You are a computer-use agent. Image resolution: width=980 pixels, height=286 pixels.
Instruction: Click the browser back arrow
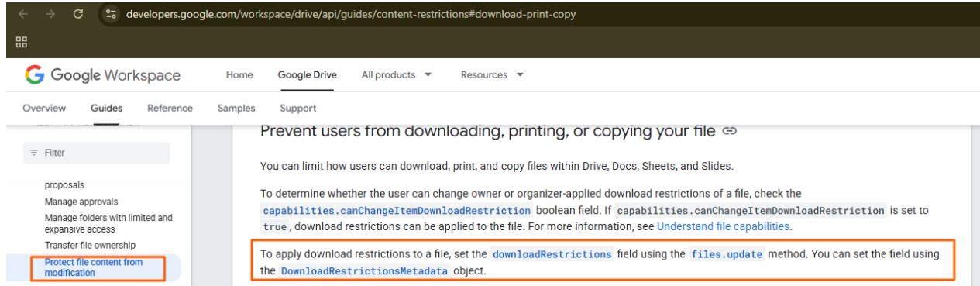pyautogui.click(x=22, y=14)
